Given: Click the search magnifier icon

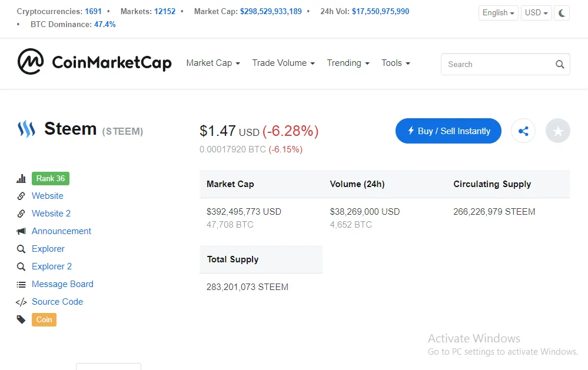Looking at the screenshot, I should (560, 65).
